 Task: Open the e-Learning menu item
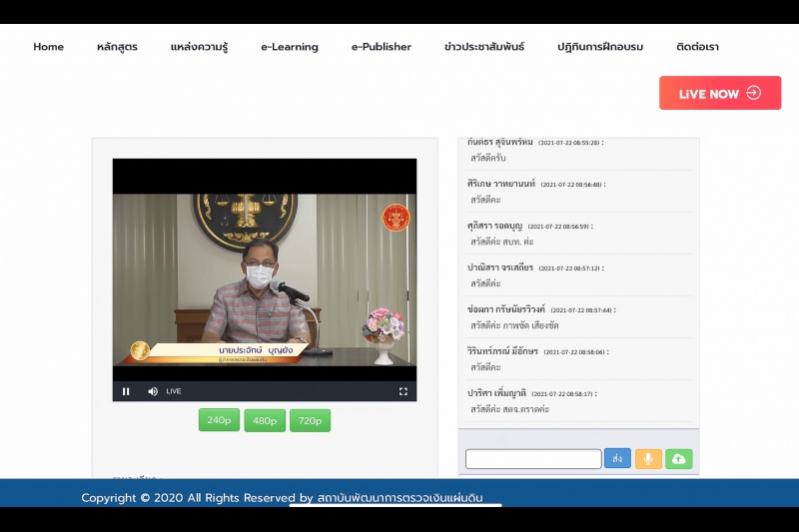pos(290,47)
